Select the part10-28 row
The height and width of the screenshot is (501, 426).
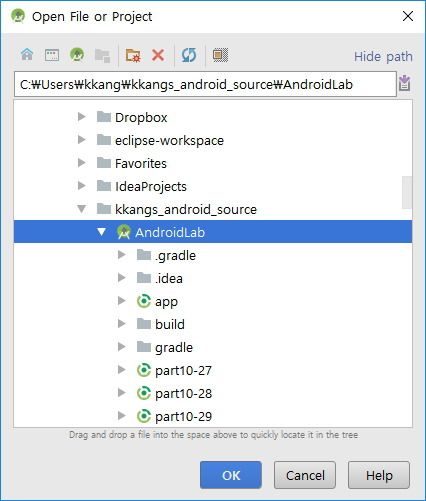pos(213,393)
